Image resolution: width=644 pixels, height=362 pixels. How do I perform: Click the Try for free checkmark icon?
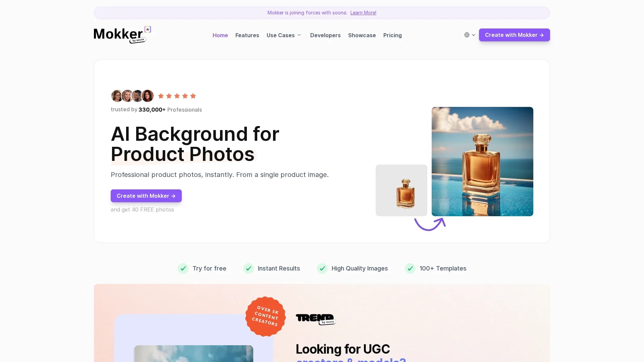click(x=183, y=268)
